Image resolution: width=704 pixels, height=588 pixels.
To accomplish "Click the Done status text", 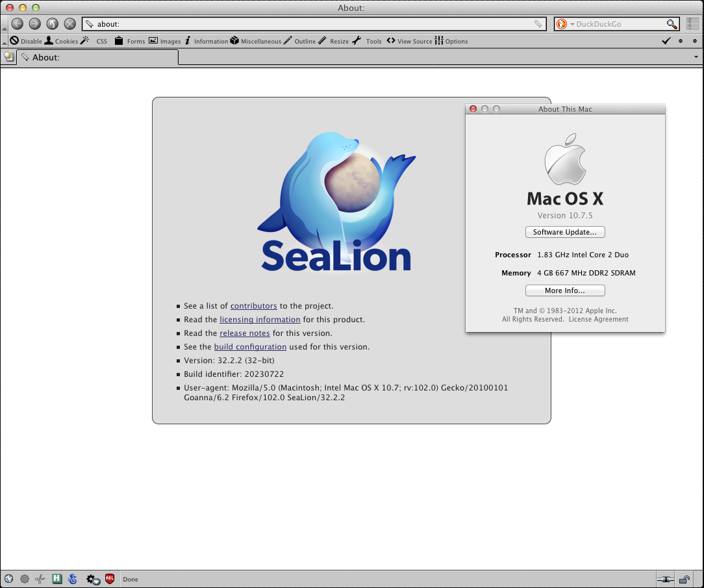I will click(x=131, y=580).
